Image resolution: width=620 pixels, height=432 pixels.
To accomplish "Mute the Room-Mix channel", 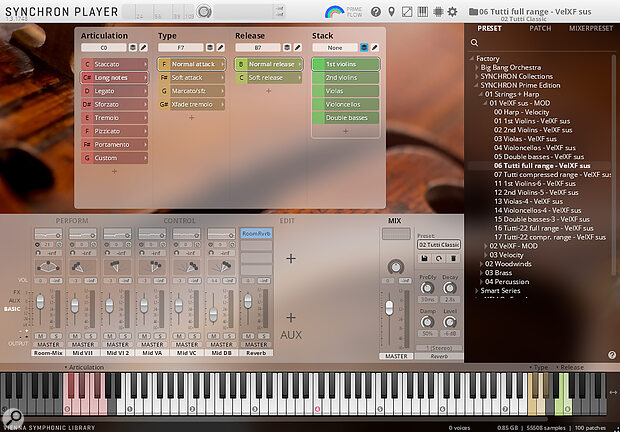I will 40,336.
